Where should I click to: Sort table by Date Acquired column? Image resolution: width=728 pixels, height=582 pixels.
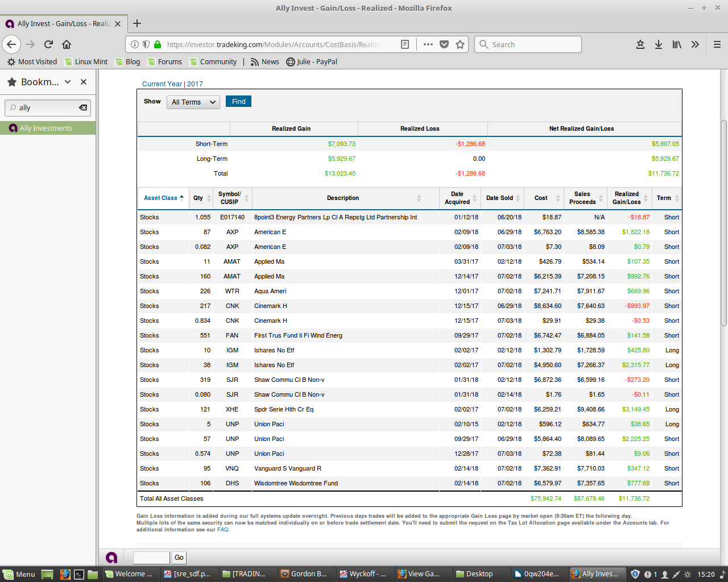[461, 198]
